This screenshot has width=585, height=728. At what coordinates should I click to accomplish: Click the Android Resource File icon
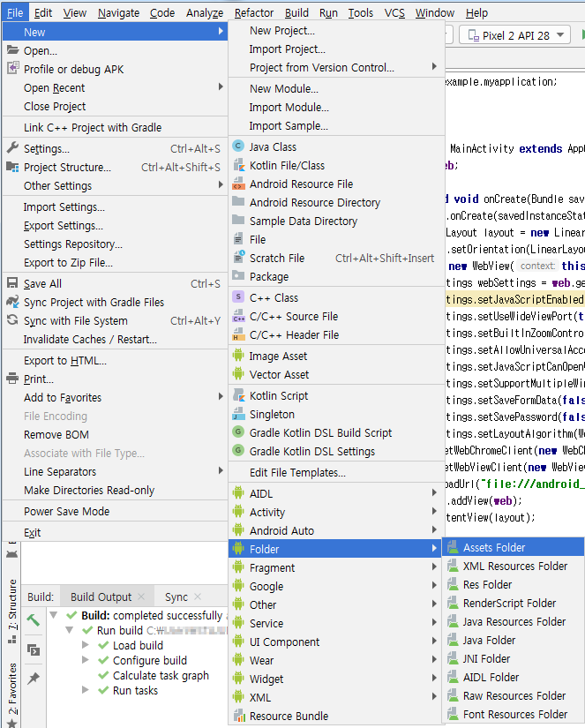click(x=238, y=184)
